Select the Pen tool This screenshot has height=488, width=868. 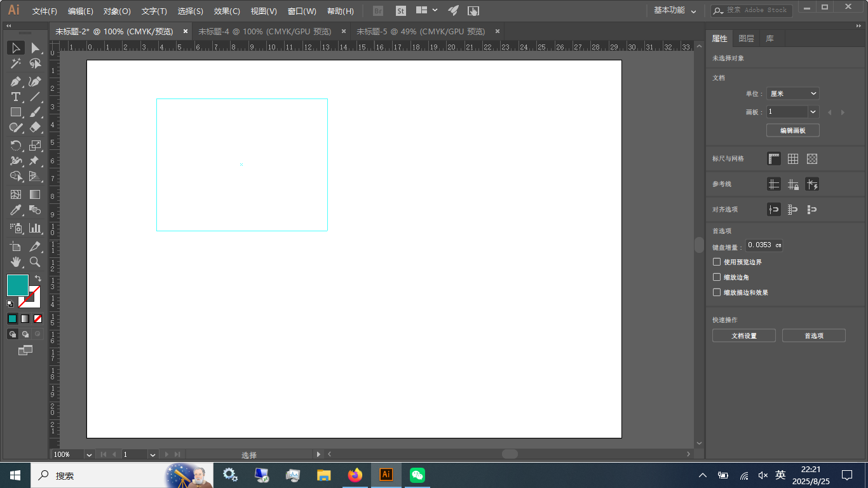pos(16,81)
